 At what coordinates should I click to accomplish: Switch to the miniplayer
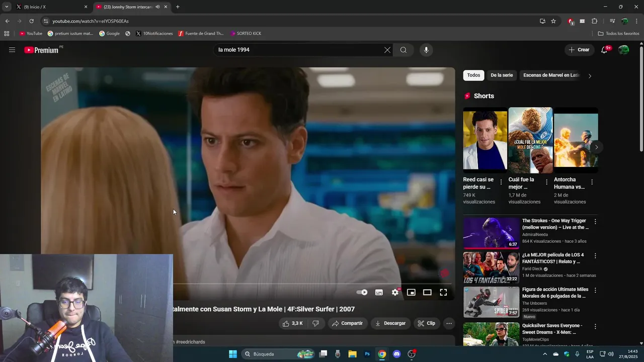411,292
